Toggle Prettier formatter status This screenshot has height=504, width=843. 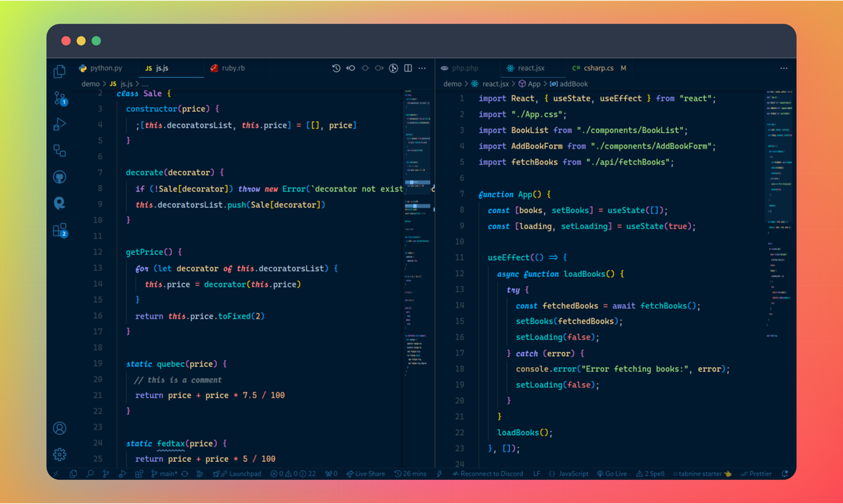(x=755, y=474)
